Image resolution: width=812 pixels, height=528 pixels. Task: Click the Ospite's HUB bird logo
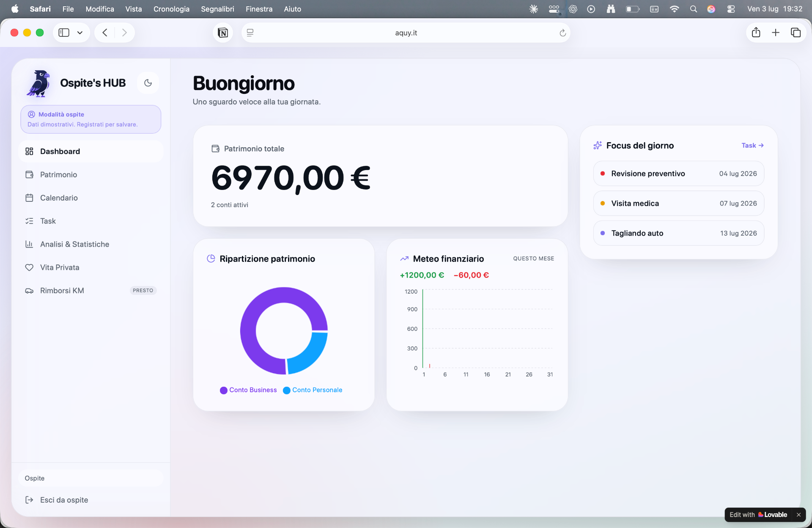click(x=38, y=83)
